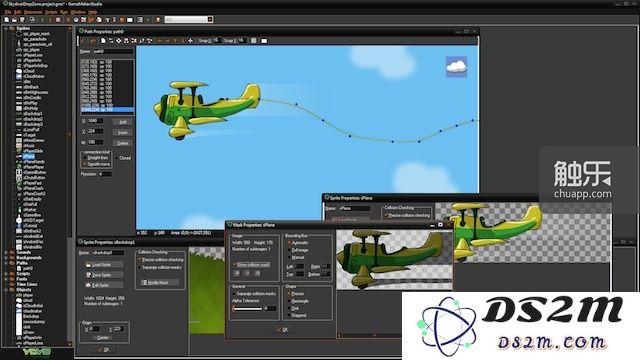Screen dimensions: 640x360
Task: Adjust the Alpha Tolerance slider
Action: click(x=248, y=309)
